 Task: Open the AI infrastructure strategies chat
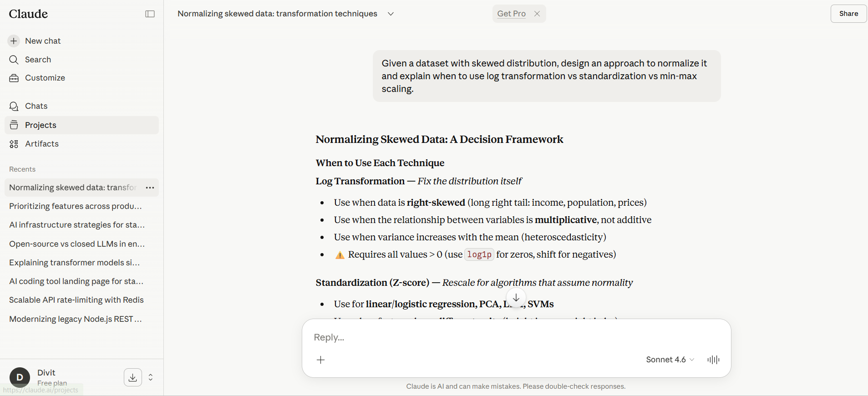pyautogui.click(x=76, y=225)
